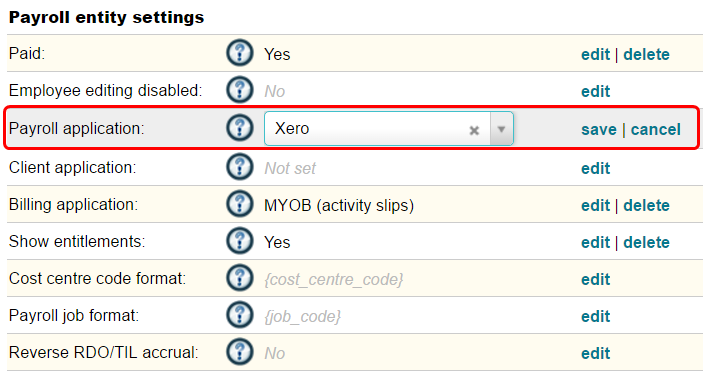Open help icon for Client application
The height and width of the screenshot is (377, 703).
click(x=240, y=167)
